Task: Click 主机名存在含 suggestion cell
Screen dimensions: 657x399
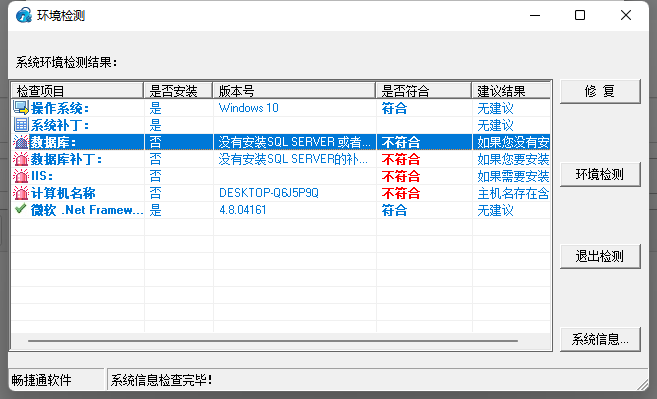Action: pos(513,193)
